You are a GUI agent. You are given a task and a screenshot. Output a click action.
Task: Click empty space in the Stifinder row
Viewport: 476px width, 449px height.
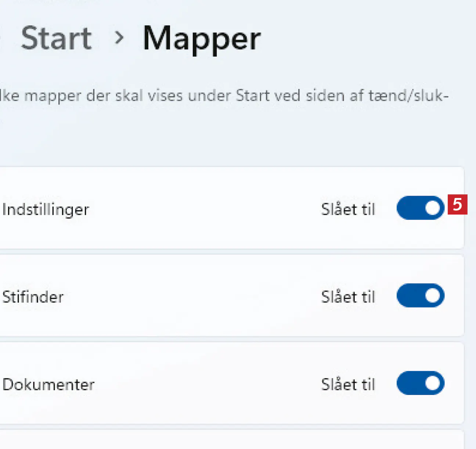(191, 297)
